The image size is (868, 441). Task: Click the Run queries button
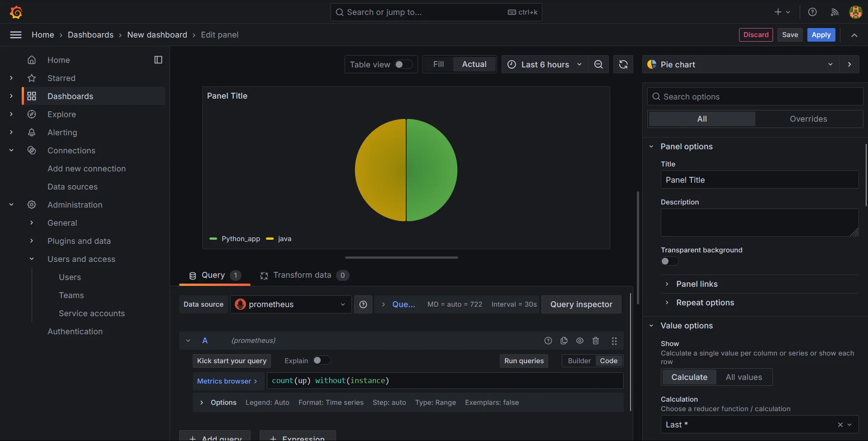click(524, 361)
